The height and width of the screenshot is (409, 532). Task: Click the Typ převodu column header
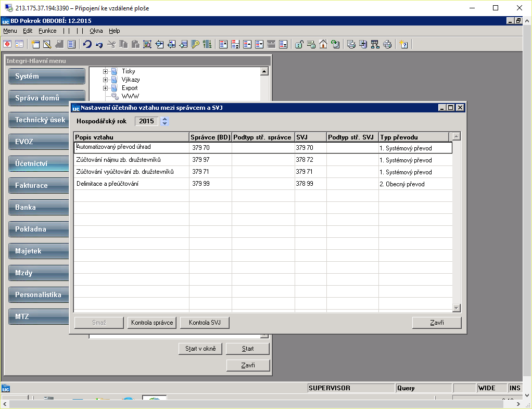(x=414, y=137)
